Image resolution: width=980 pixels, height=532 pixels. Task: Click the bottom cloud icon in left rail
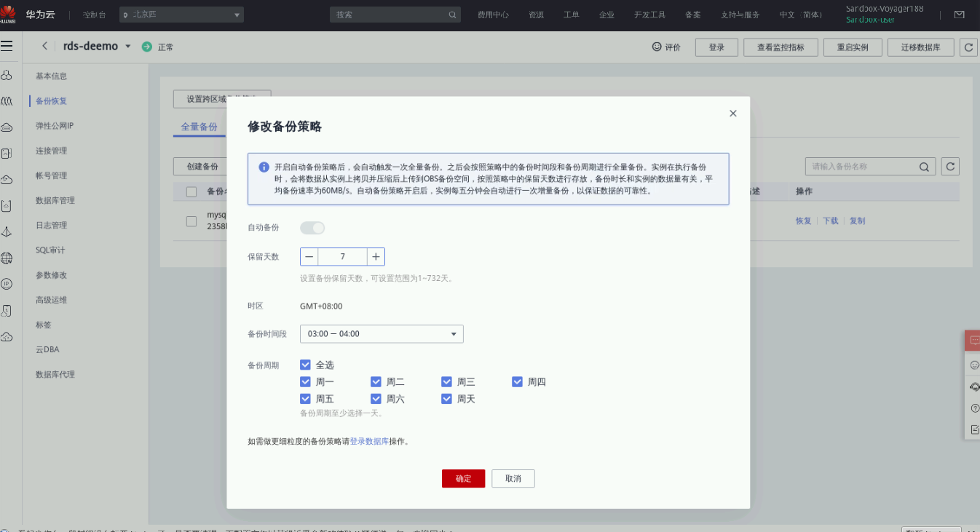[x=7, y=336]
